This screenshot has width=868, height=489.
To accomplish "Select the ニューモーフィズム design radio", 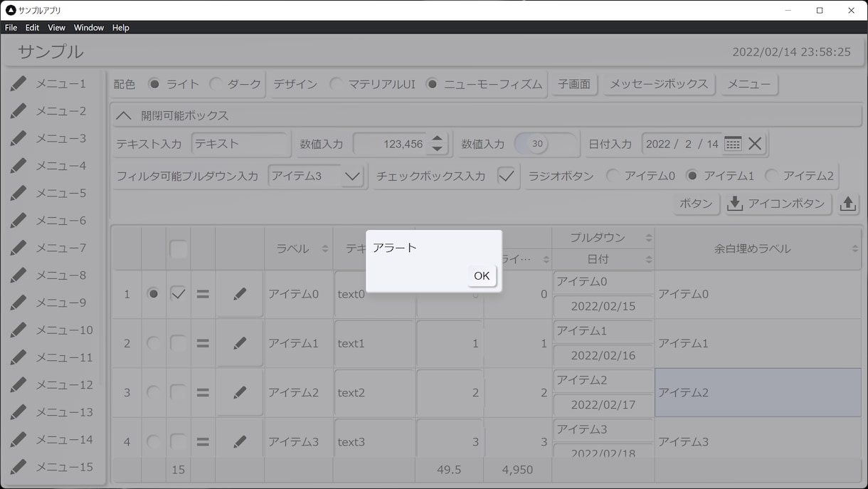I will click(x=432, y=84).
